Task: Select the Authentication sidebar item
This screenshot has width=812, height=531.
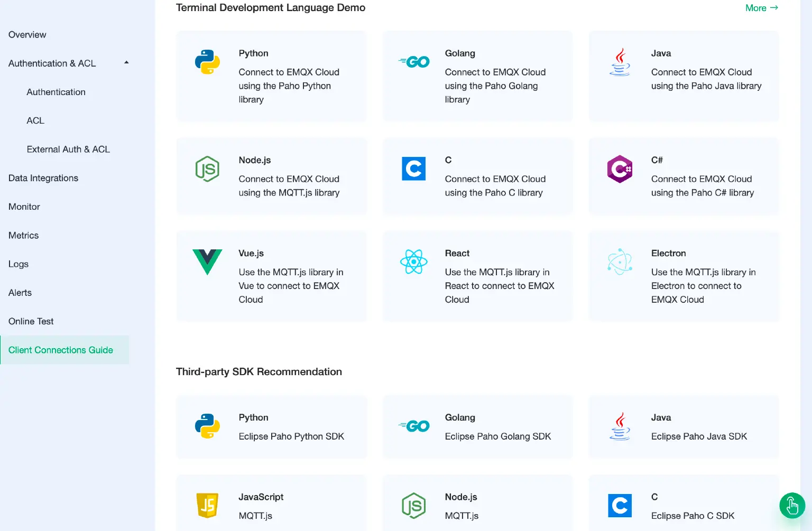Action: 56,92
